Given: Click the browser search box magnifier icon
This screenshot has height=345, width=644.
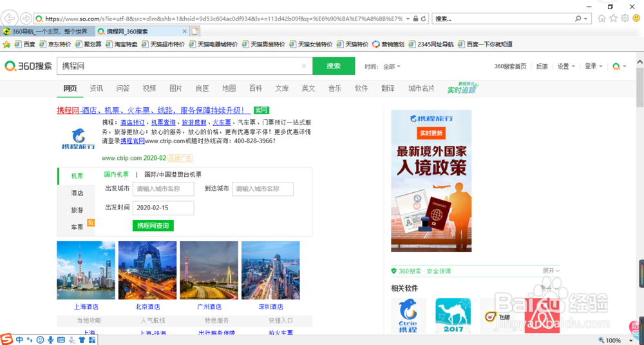Looking at the screenshot, I should pos(578,19).
